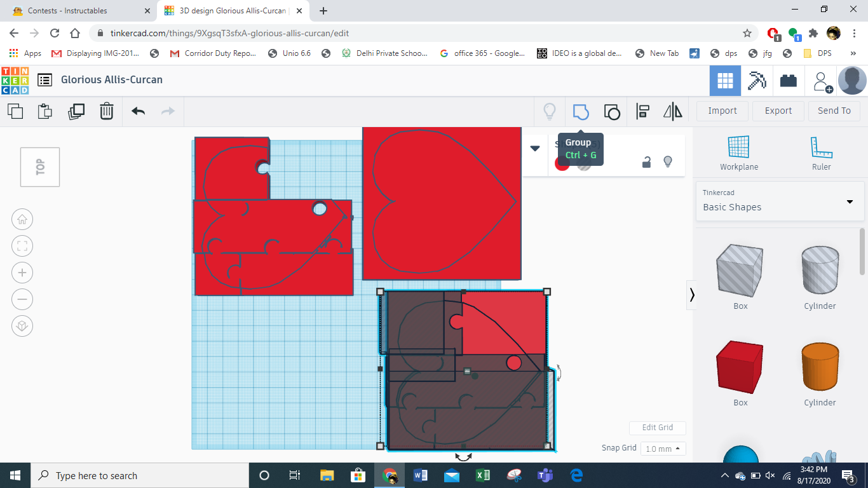The width and height of the screenshot is (868, 488).
Task: Go back in the browser
Action: coord(14,33)
